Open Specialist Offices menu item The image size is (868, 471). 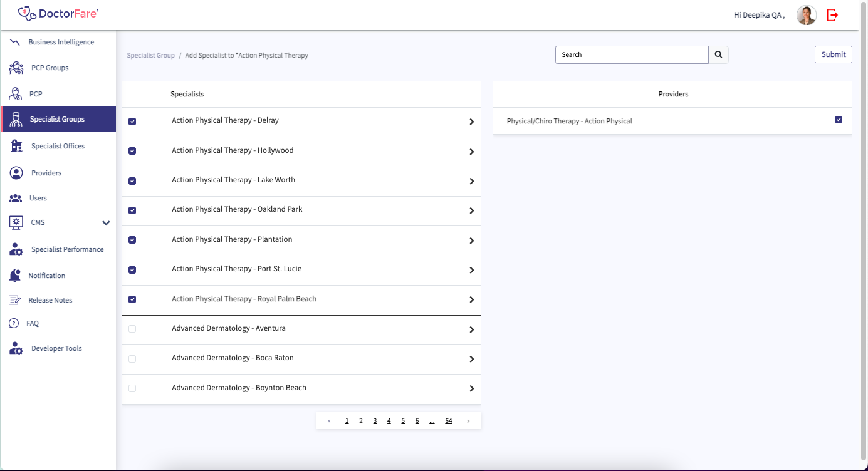[58, 146]
